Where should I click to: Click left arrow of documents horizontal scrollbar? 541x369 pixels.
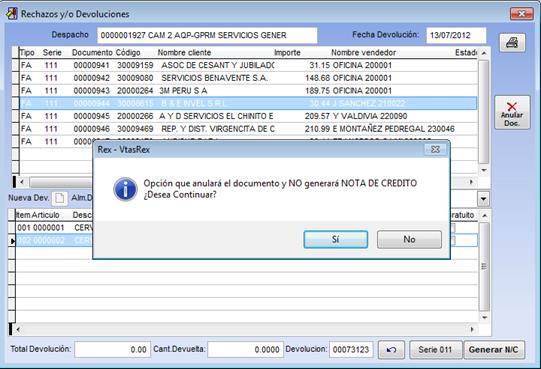pyautogui.click(x=22, y=182)
